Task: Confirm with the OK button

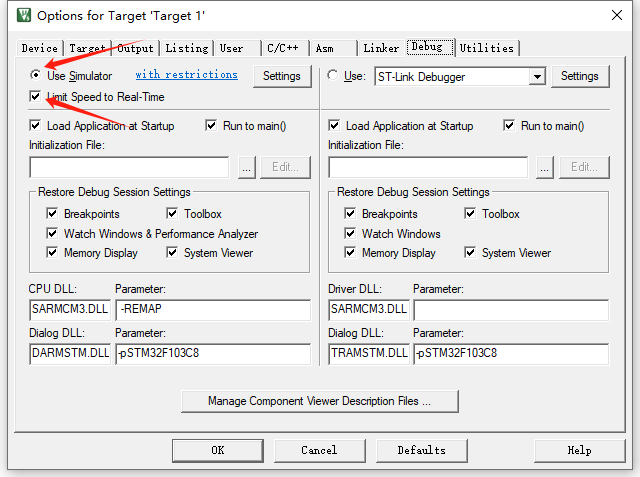Action: (x=218, y=450)
